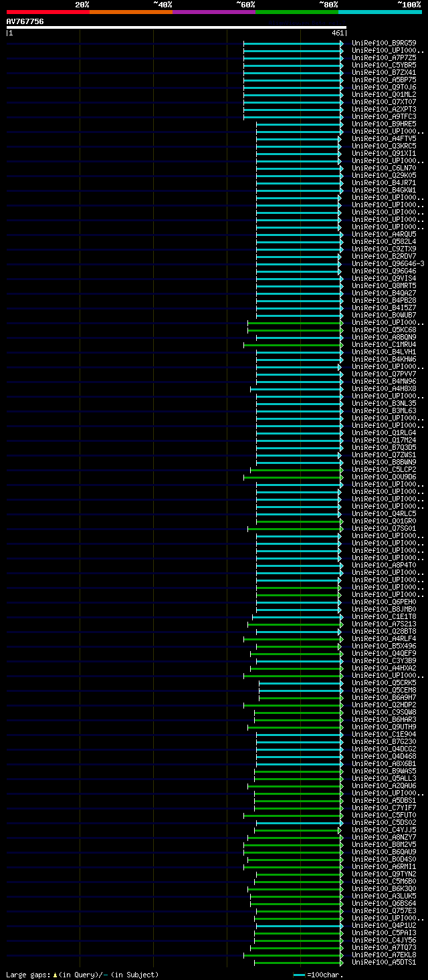
Task: Select UniRef100_C9ZTX9 entry
Action: click(x=383, y=249)
